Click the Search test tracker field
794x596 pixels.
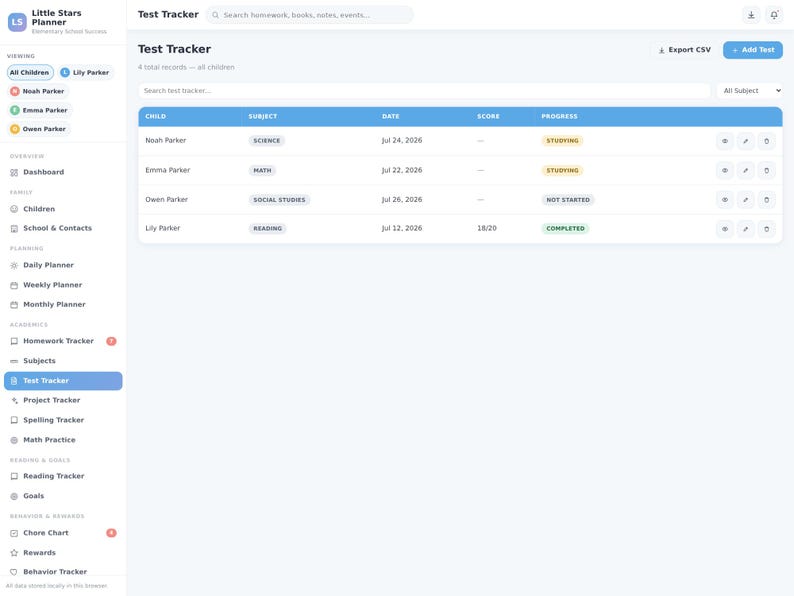click(424, 91)
